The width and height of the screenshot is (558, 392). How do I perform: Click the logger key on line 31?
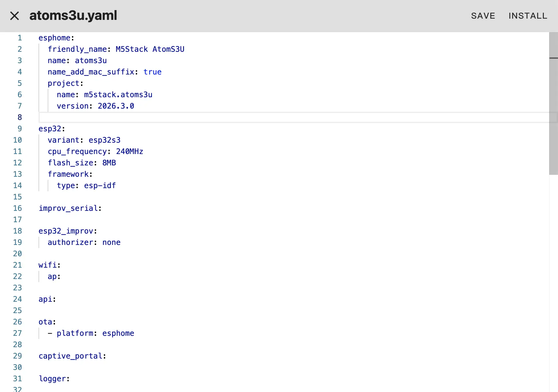(x=52, y=379)
